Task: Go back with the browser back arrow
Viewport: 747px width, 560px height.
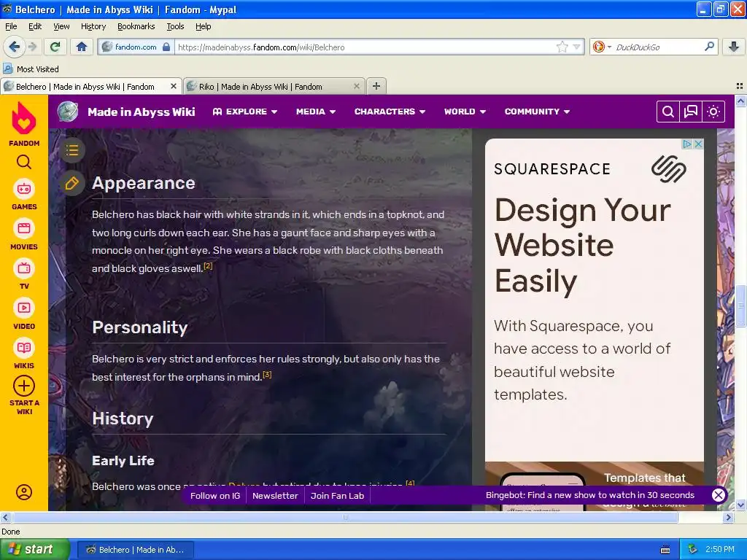Action: [14, 47]
